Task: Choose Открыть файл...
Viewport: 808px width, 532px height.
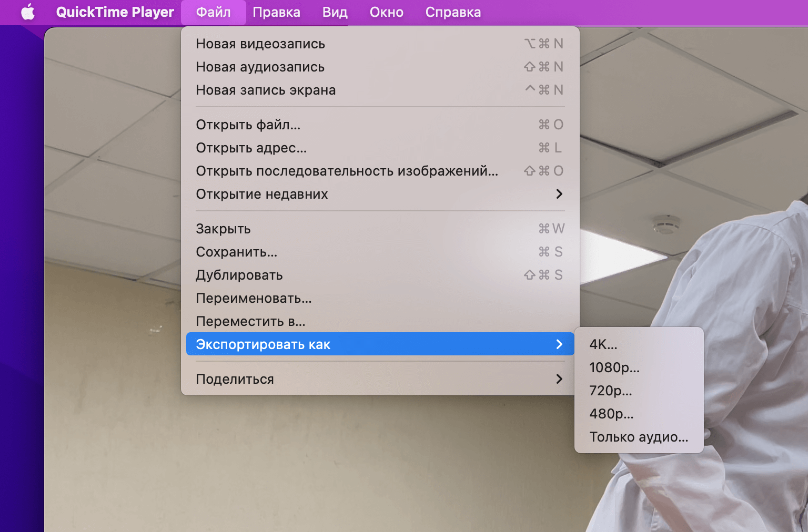Action: pos(248,125)
